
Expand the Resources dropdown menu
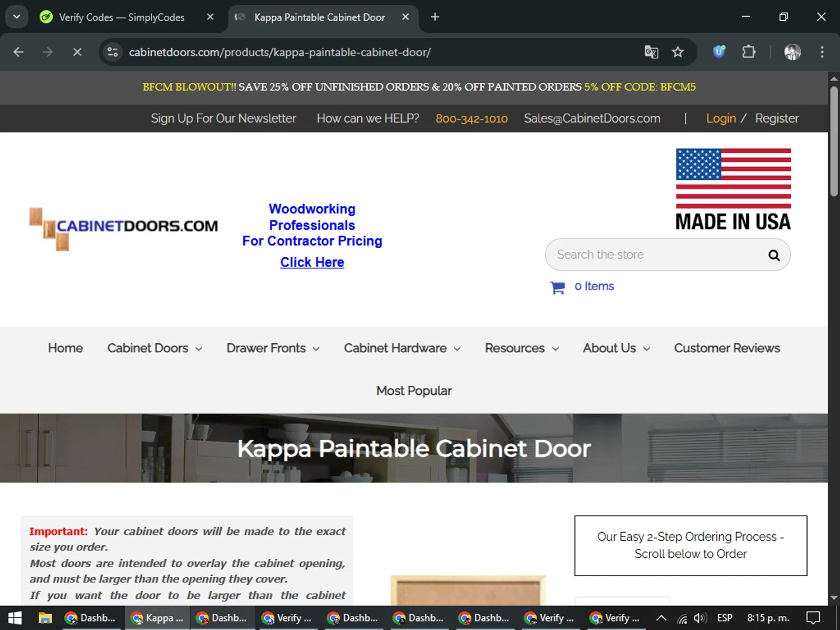click(522, 348)
